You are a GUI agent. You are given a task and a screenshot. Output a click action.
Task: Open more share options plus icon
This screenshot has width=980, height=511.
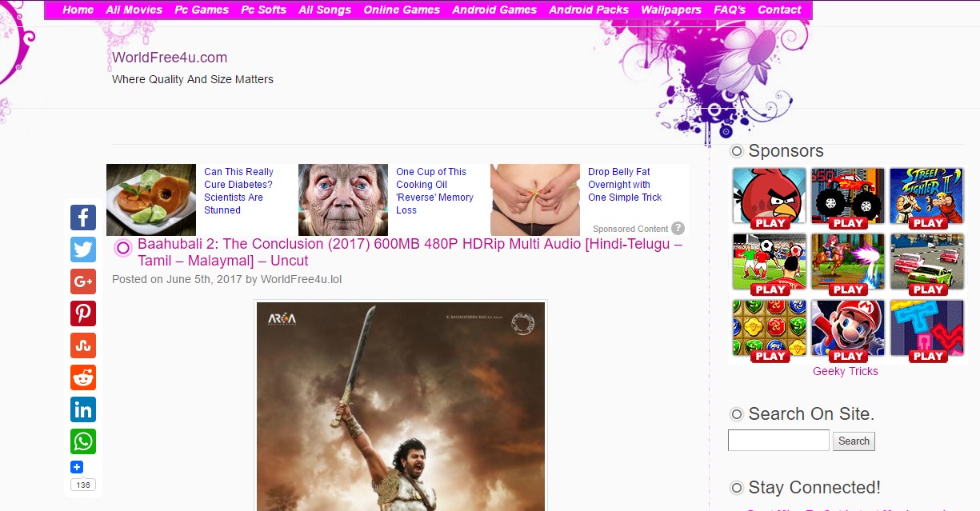pyautogui.click(x=77, y=467)
